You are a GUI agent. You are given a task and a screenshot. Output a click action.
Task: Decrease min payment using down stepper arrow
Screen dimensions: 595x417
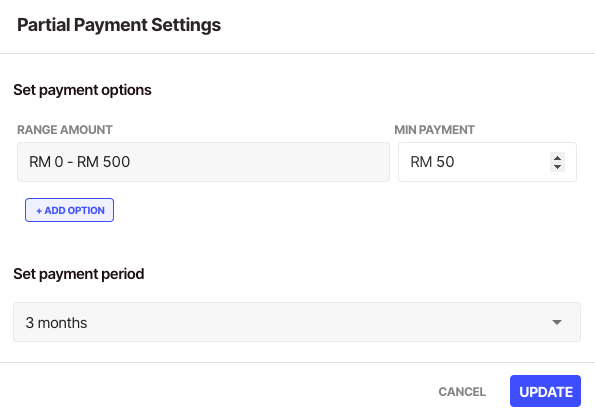[x=557, y=167]
